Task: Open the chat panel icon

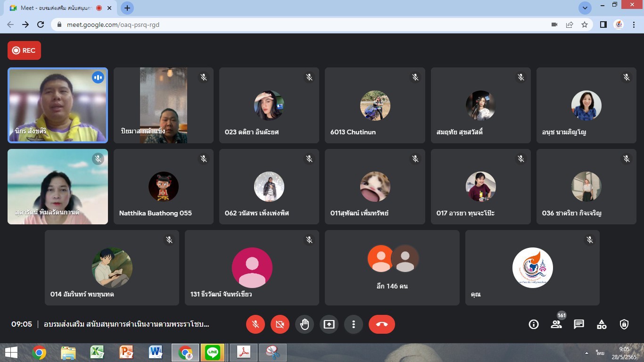Action: pos(579,324)
